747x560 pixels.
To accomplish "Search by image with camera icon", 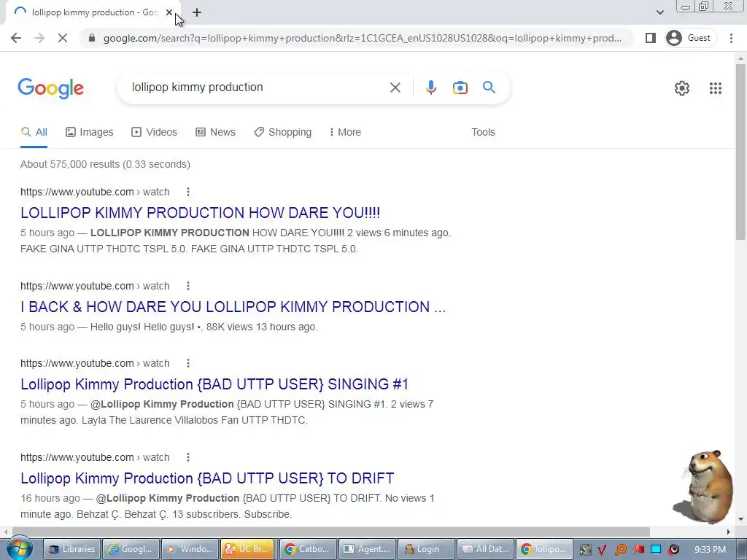I will (460, 87).
